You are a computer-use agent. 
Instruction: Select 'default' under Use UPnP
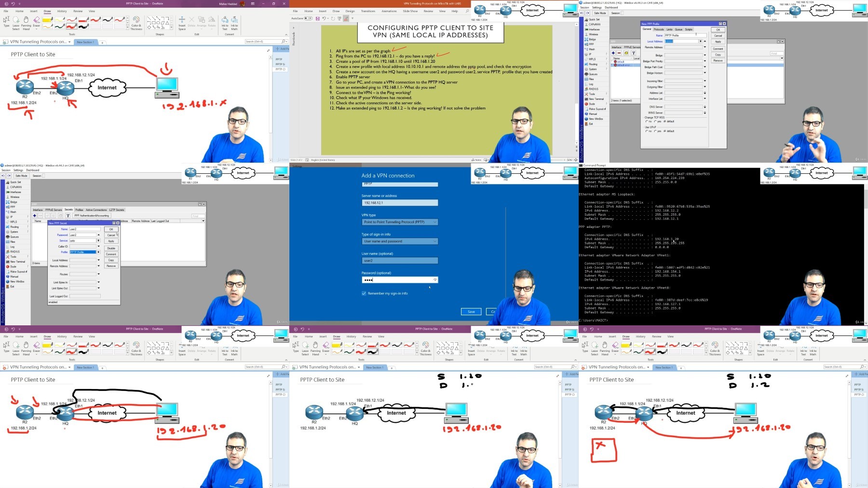665,131
